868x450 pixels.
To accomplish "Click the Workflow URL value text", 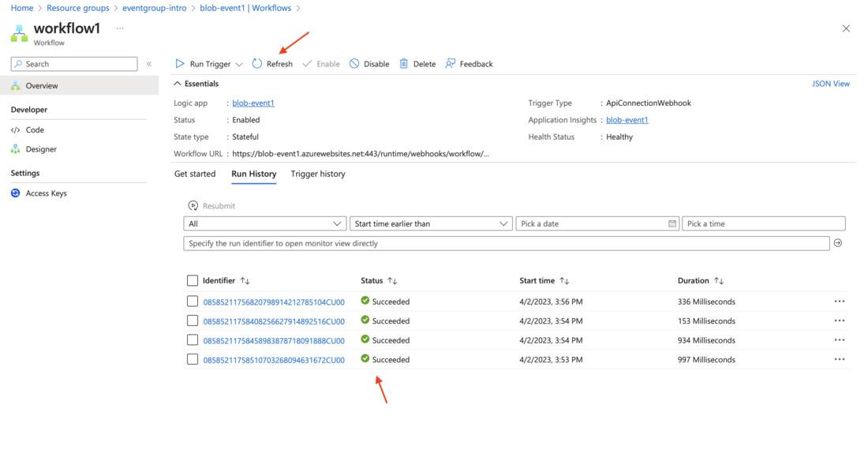I will point(361,154).
